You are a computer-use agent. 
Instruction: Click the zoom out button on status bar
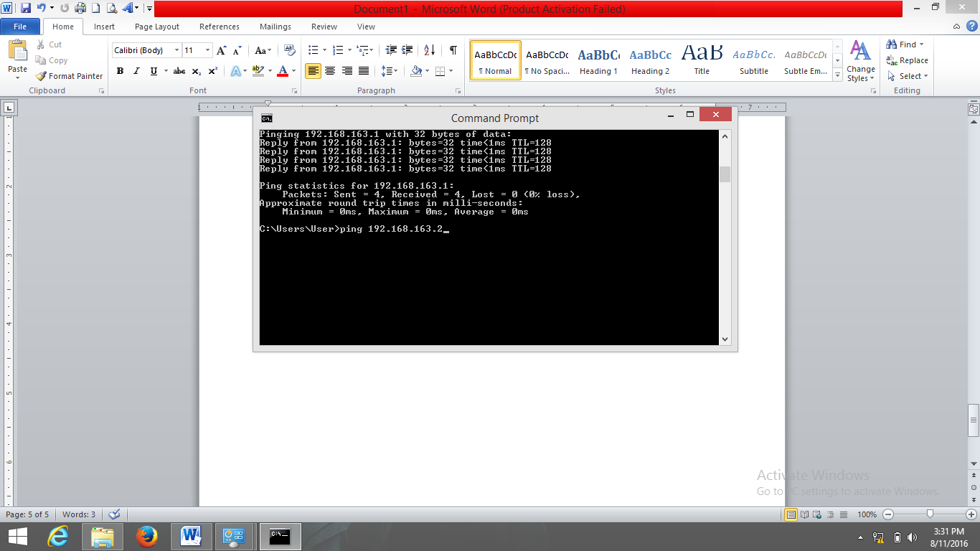point(887,514)
